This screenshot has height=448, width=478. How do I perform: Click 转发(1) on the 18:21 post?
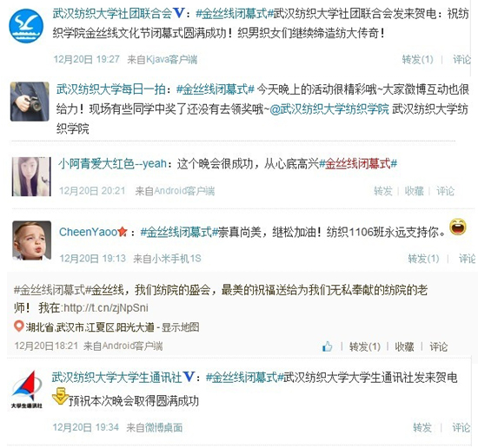click(365, 346)
